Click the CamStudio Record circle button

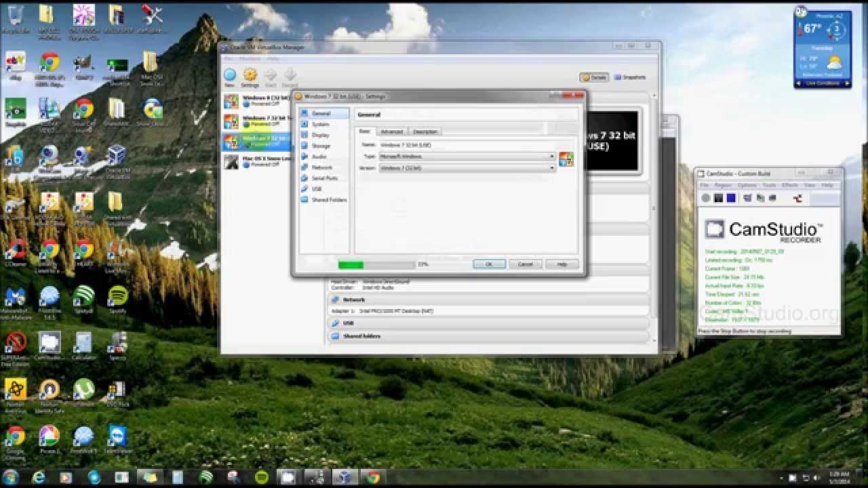pyautogui.click(x=706, y=198)
